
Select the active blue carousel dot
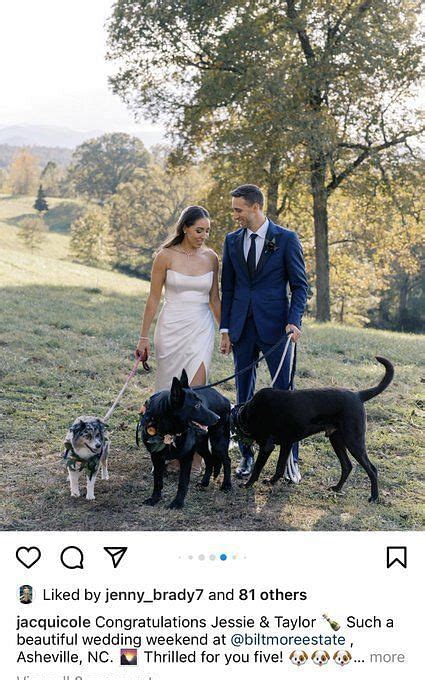pos(223,557)
